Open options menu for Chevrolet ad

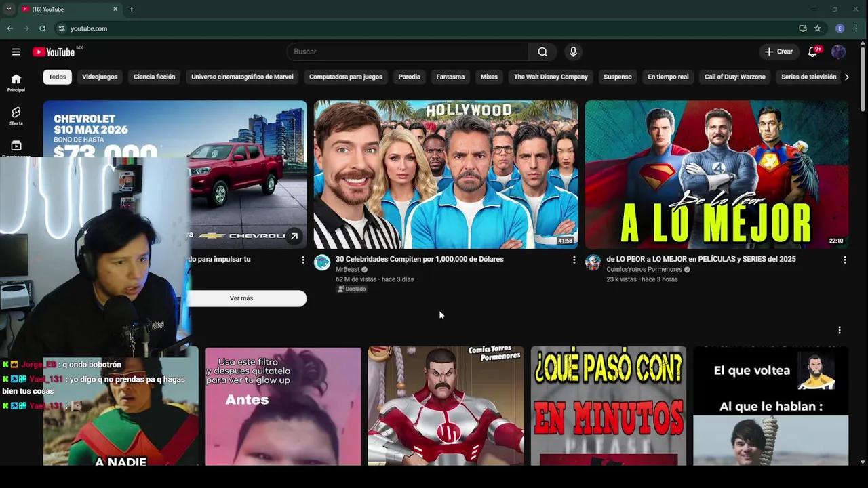tap(302, 260)
